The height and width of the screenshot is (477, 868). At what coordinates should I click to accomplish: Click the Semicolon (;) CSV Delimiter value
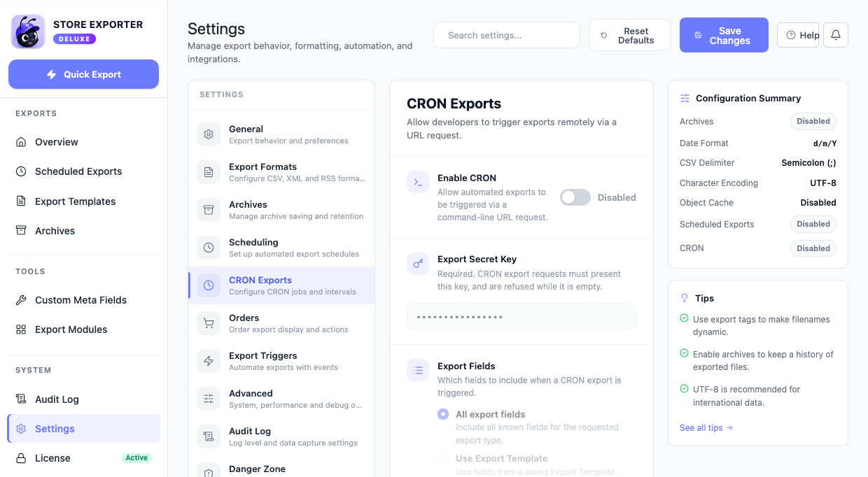808,163
